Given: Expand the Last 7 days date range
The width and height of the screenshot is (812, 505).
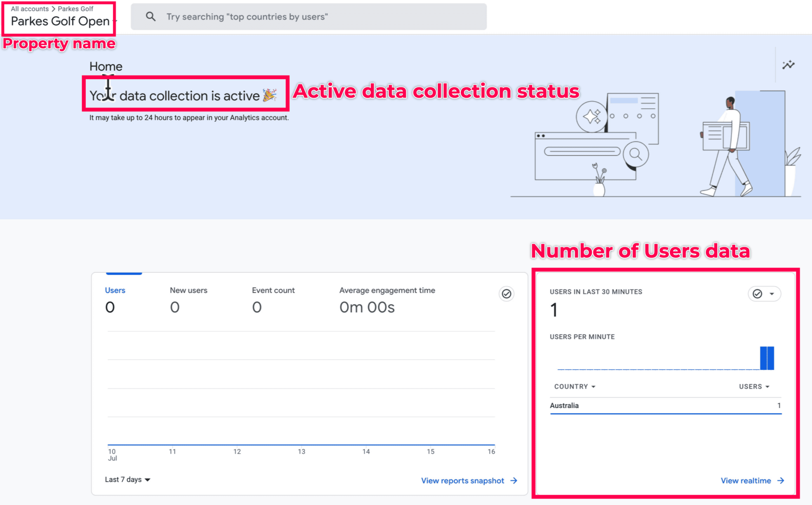Looking at the screenshot, I should [127, 480].
